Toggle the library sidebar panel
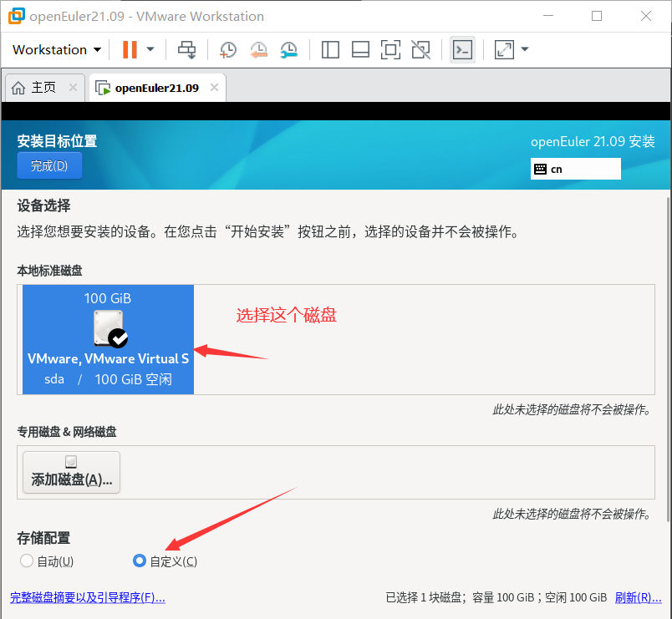This screenshot has width=672, height=619. coord(330,49)
